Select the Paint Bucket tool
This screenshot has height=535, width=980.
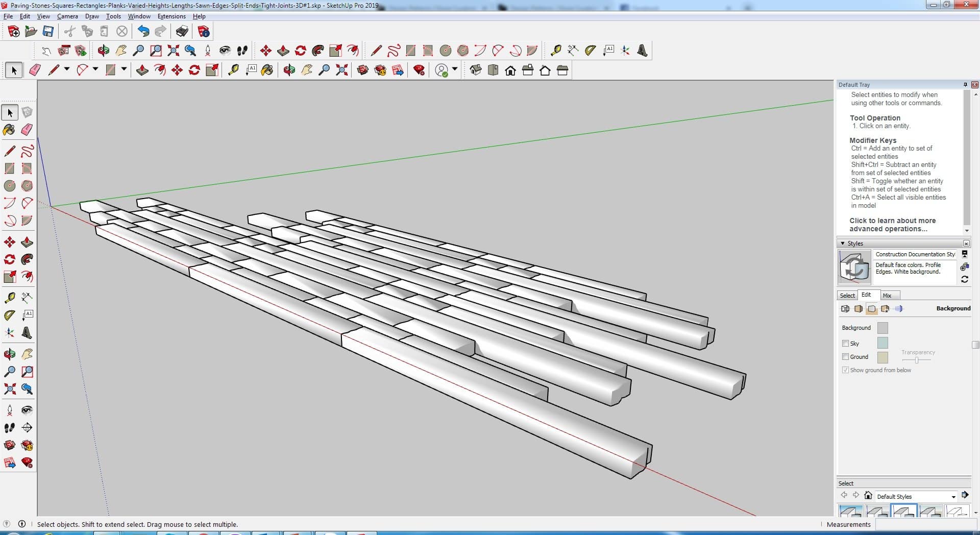point(9,130)
